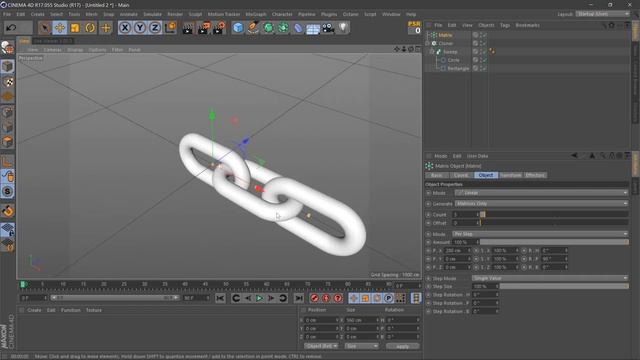
Task: Add a camera object
Action: point(328,28)
